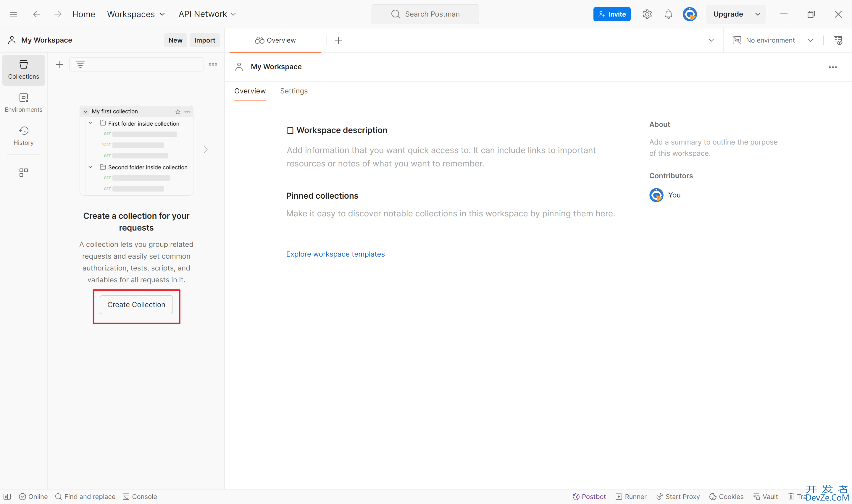Open workspace three-dots menu at right

[x=833, y=67]
